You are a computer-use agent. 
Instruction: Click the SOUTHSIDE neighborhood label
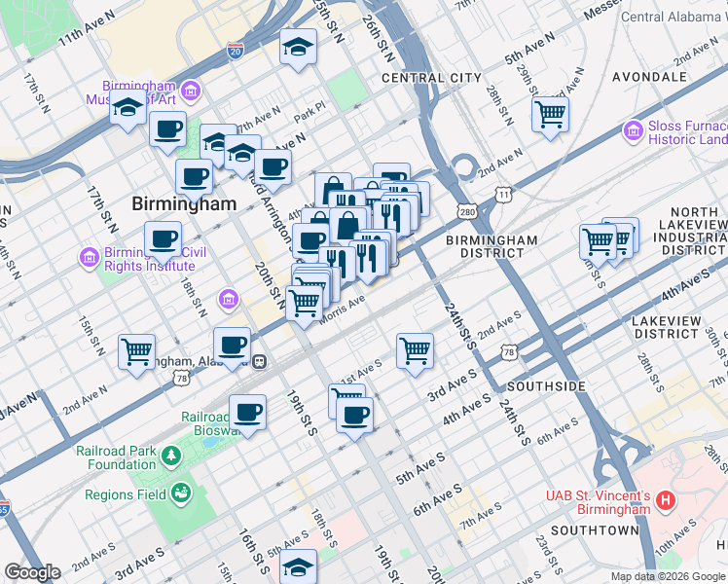point(546,386)
